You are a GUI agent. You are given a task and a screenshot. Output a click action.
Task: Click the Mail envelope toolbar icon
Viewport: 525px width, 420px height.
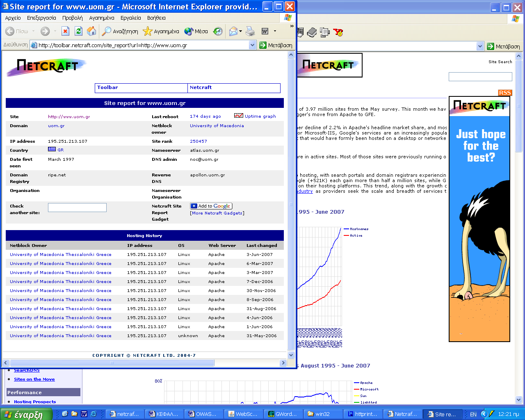[233, 31]
